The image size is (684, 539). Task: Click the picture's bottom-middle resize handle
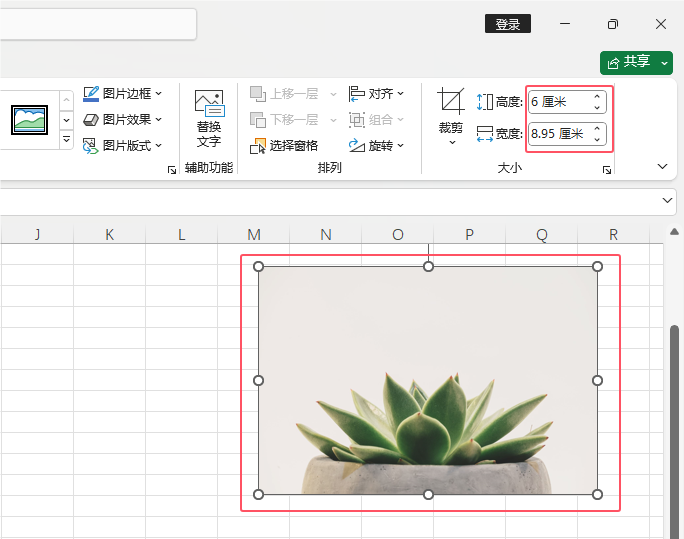pos(428,494)
